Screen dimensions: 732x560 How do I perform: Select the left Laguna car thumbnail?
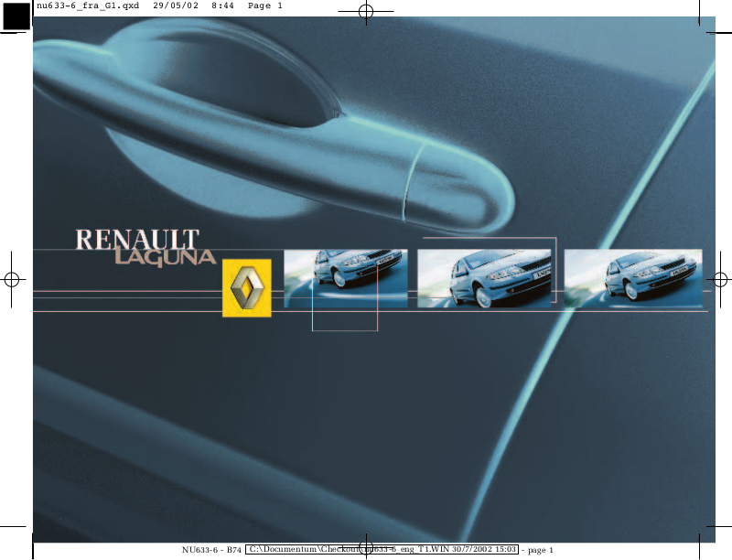pyautogui.click(x=346, y=278)
